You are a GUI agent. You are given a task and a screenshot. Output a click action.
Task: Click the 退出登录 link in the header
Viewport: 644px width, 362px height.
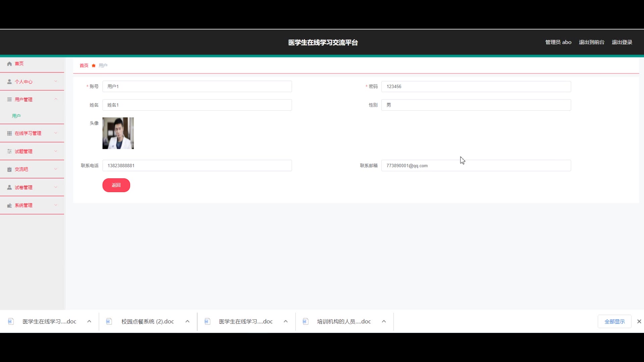pyautogui.click(x=622, y=42)
